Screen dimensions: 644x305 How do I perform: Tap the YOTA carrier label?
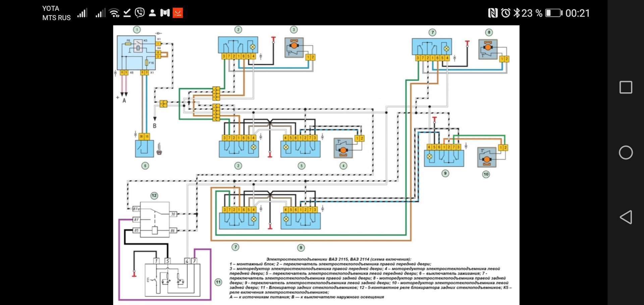click(x=51, y=8)
